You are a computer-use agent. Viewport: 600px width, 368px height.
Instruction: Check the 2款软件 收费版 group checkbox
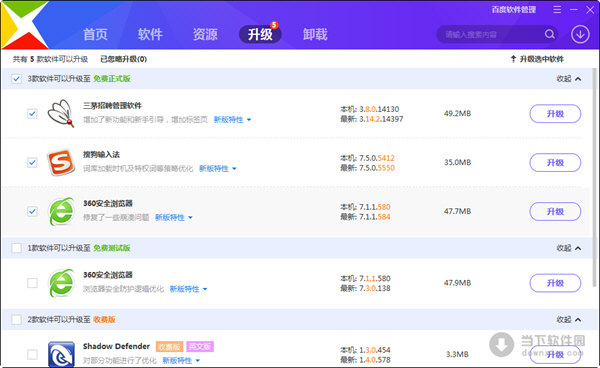coord(16,319)
